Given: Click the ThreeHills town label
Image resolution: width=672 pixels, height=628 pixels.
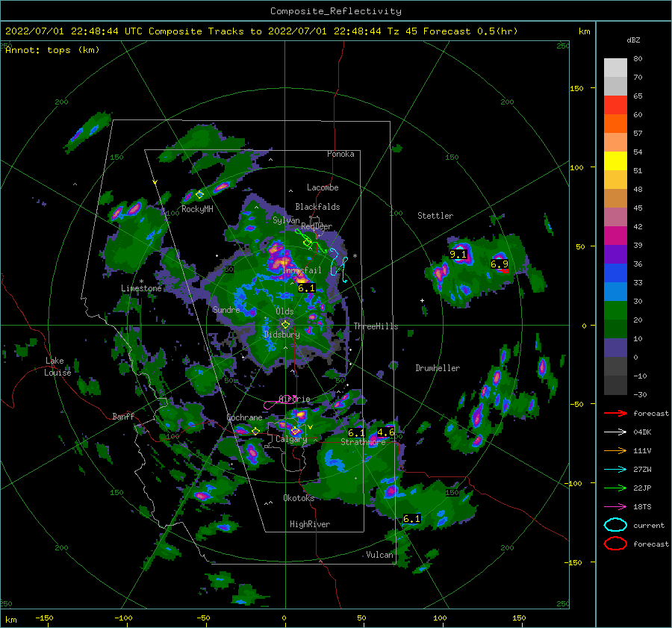Looking at the screenshot, I should coord(376,326).
